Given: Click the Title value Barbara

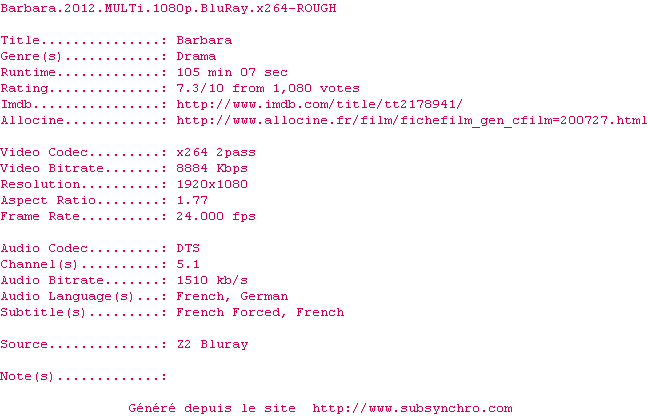Looking at the screenshot, I should tap(204, 40).
